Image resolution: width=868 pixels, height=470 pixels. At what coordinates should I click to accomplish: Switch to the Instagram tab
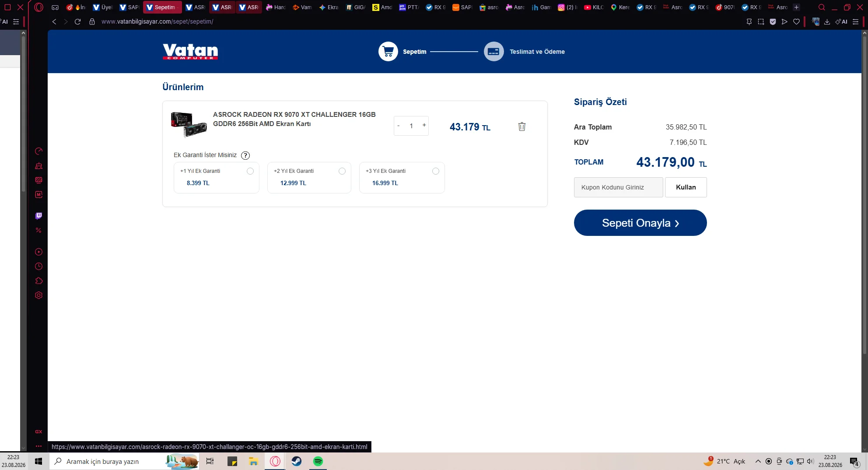(x=567, y=7)
